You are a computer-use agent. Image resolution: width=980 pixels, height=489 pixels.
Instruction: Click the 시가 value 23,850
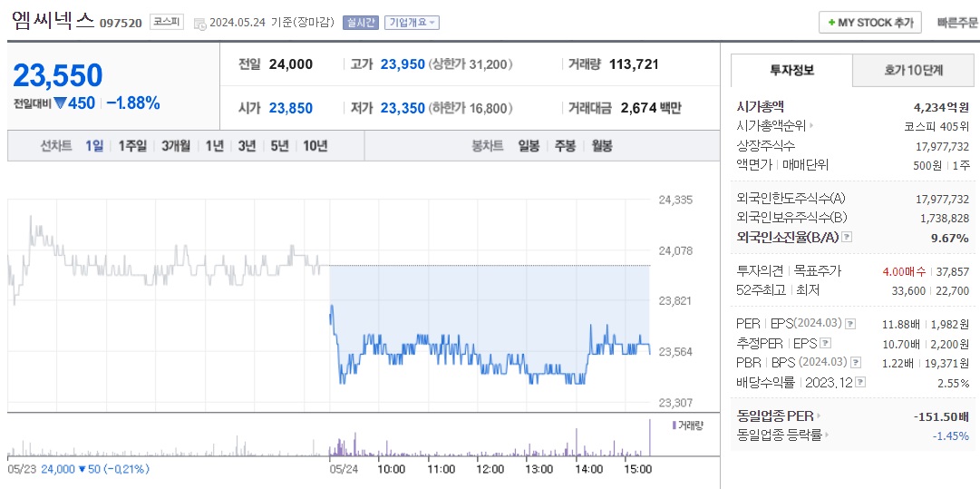[291, 108]
